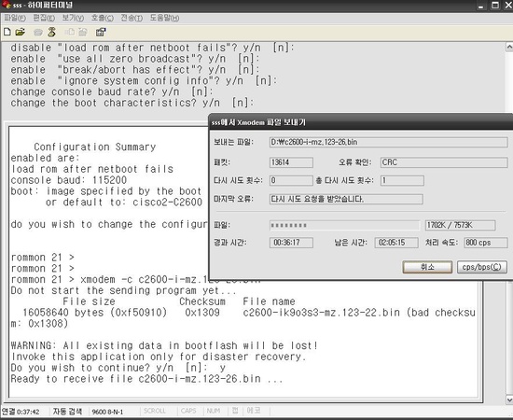Click filename c2600-ik9o3s3-mz.123-22.bin in terminal

pyautogui.click(x=321, y=313)
